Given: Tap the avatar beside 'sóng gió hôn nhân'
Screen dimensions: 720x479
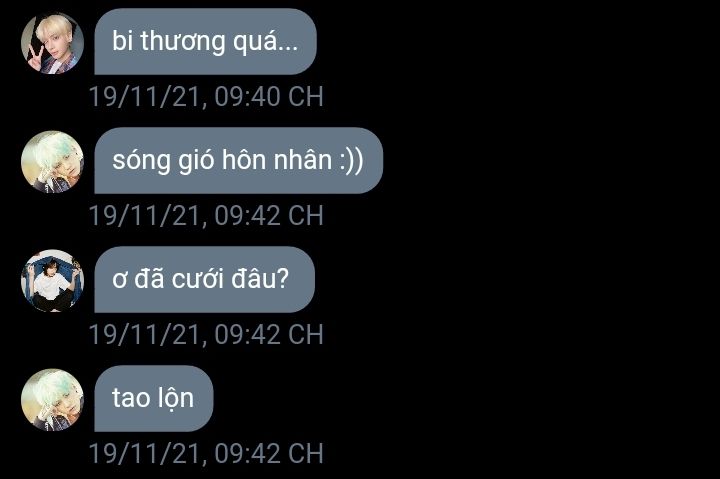Looking at the screenshot, I should point(52,162).
